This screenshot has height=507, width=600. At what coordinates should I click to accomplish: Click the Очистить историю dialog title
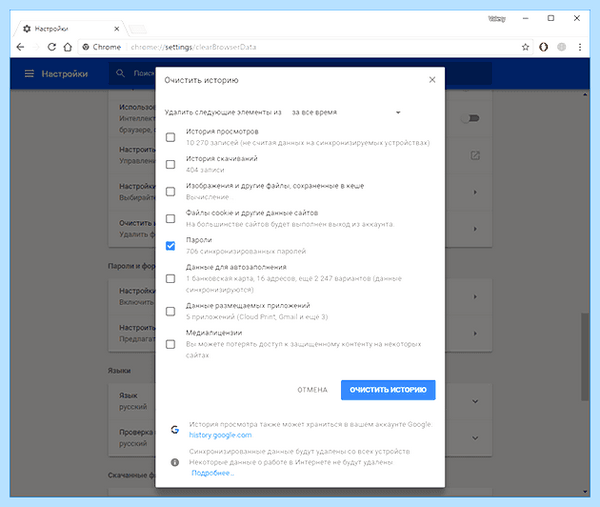[x=201, y=80]
